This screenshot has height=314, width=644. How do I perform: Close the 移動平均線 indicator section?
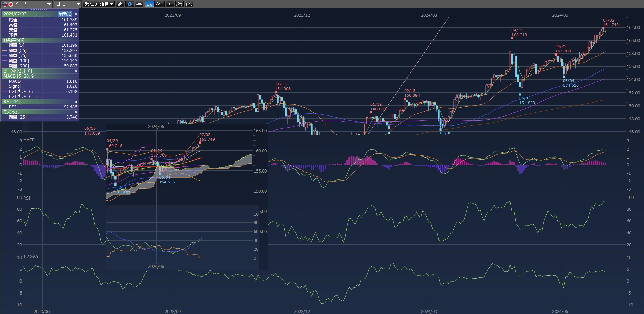76,40
